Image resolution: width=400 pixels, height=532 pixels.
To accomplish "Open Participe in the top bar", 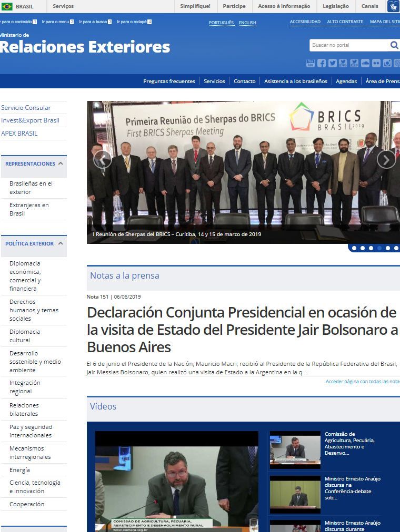I will (234, 6).
